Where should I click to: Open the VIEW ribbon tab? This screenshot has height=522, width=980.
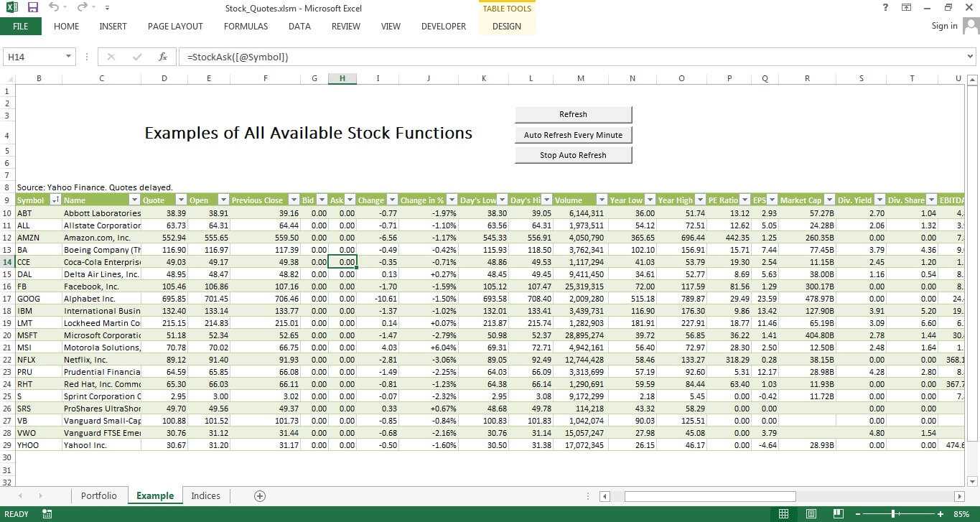click(x=391, y=27)
